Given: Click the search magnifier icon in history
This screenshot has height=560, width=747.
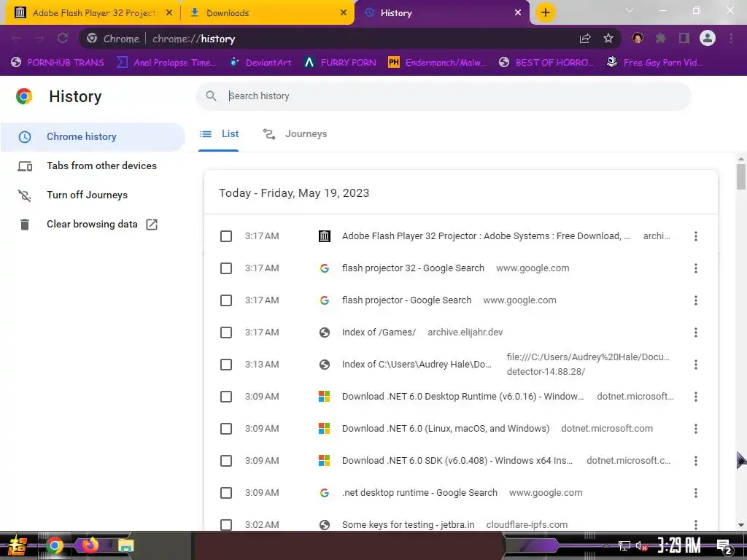Looking at the screenshot, I should (x=211, y=96).
